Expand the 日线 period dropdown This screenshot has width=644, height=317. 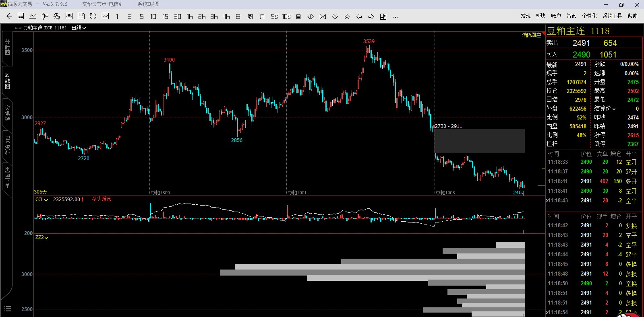(x=79, y=28)
